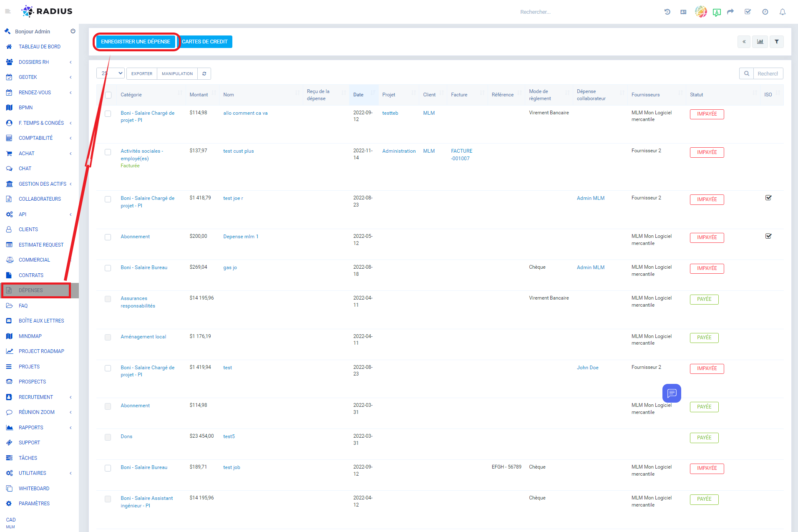Expand the Rapports sidebar menu
The height and width of the screenshot is (532, 798).
pos(39,428)
